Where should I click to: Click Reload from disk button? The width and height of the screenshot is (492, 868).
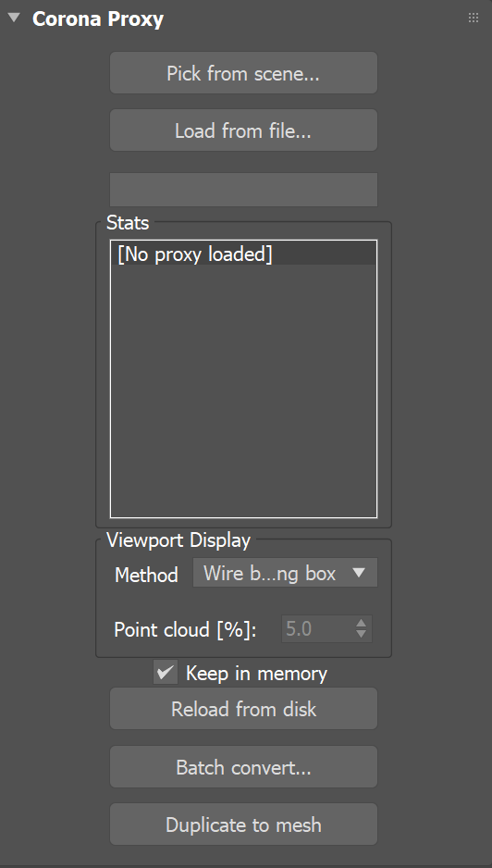243,709
